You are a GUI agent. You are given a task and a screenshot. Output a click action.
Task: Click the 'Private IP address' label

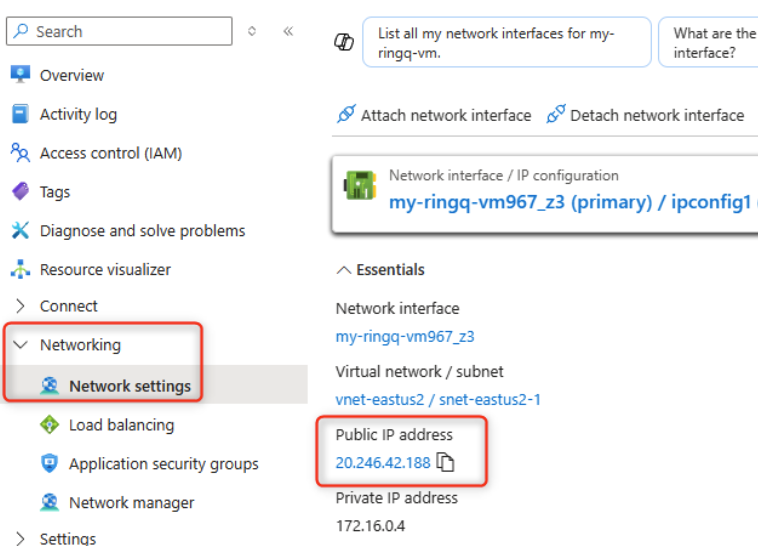coord(396,498)
